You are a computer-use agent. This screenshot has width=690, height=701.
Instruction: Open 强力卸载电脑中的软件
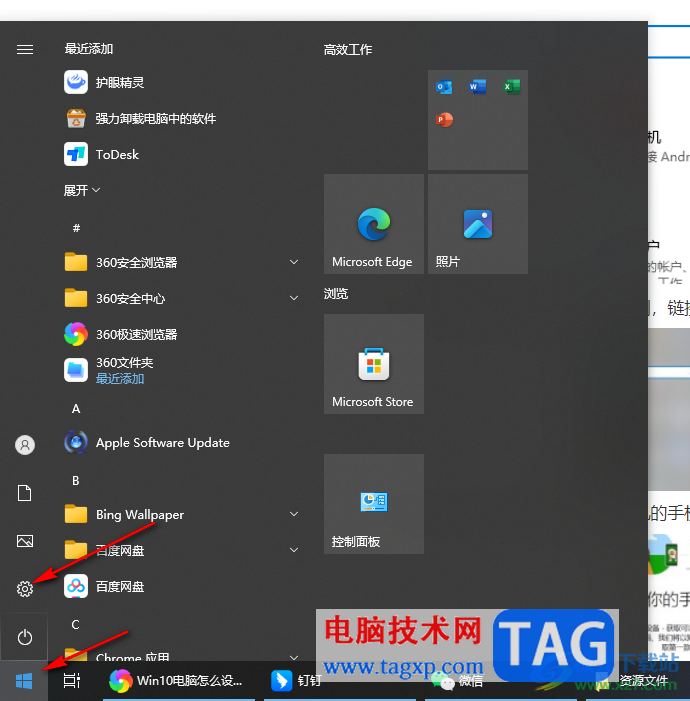(x=140, y=118)
